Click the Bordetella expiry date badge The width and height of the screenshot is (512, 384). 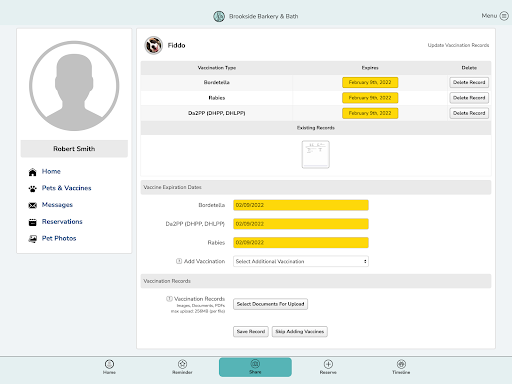coord(370,82)
